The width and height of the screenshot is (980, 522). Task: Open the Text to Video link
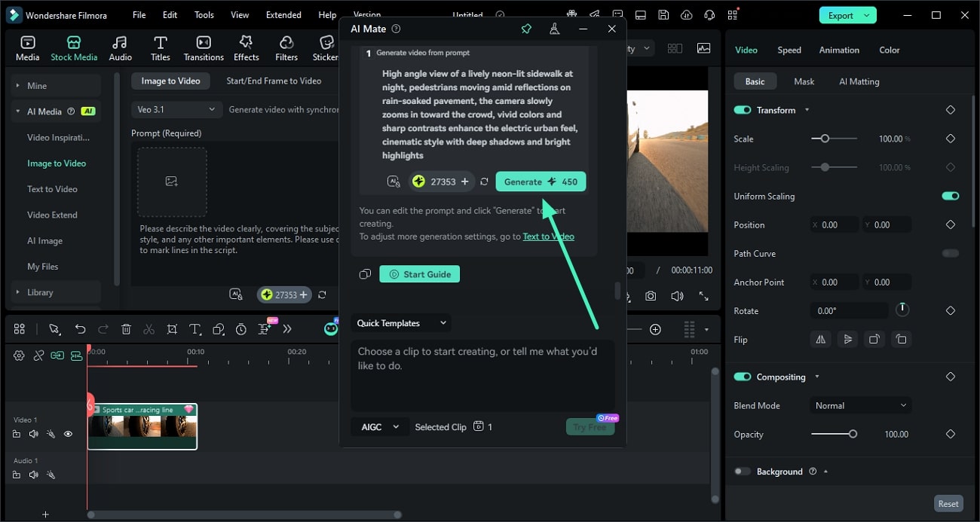549,236
